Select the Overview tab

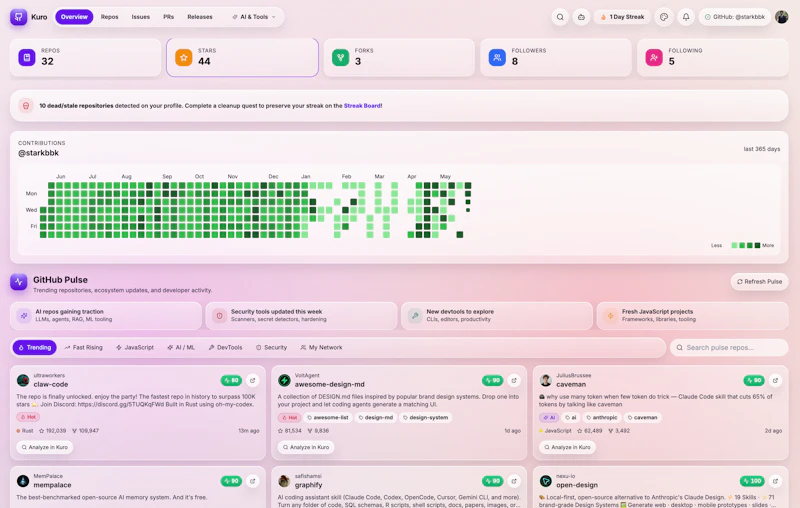point(74,17)
